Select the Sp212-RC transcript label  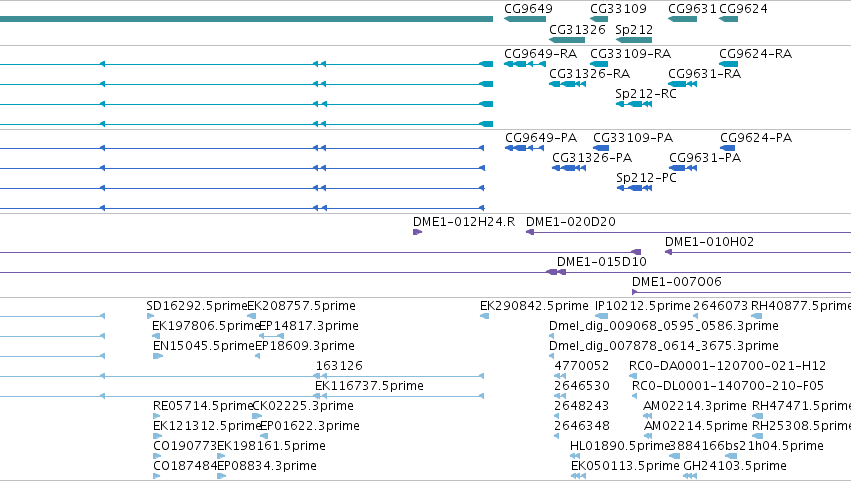click(x=646, y=93)
